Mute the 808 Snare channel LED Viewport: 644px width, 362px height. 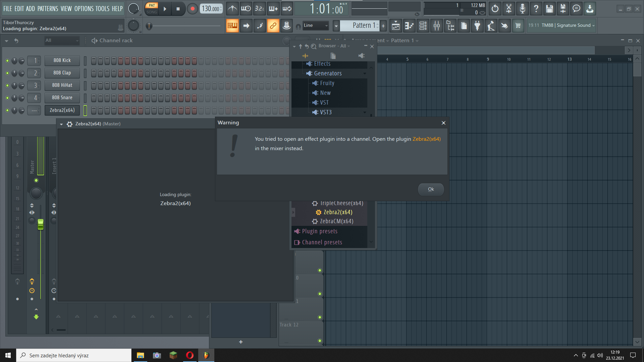point(7,98)
